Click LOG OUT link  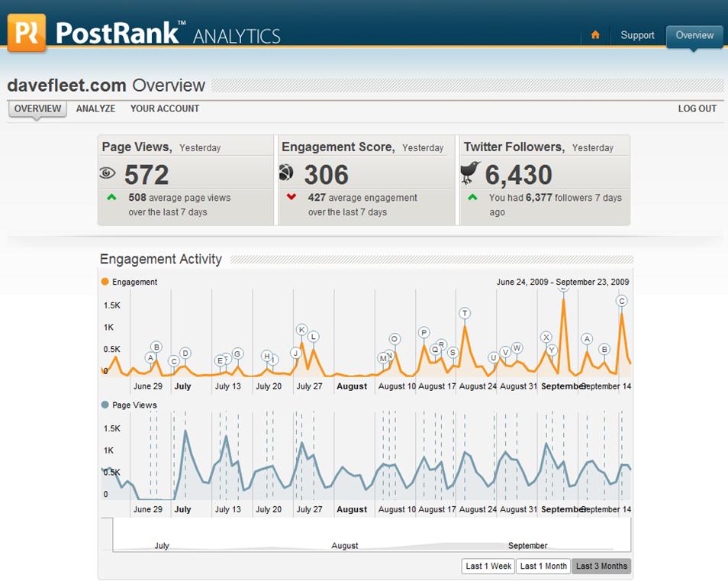pyautogui.click(x=697, y=108)
